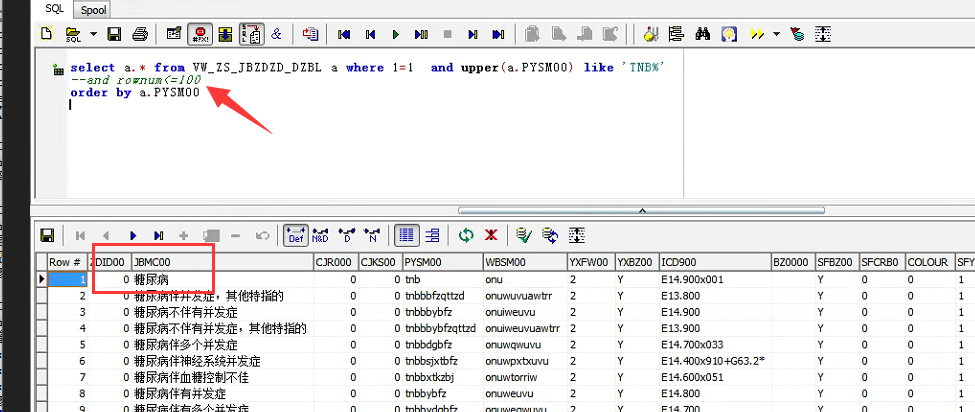The image size is (975, 412).
Task: Switch to the Spool tab
Action: click(94, 9)
